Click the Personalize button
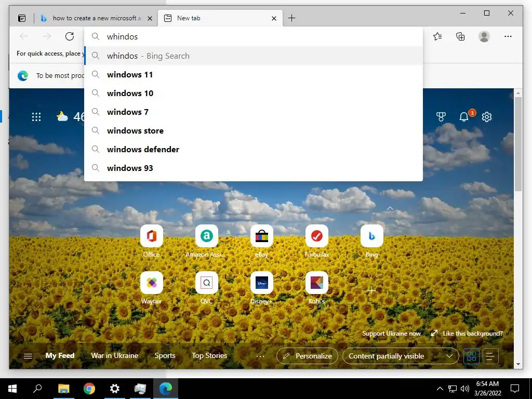Image resolution: width=532 pixels, height=399 pixels. coord(307,356)
